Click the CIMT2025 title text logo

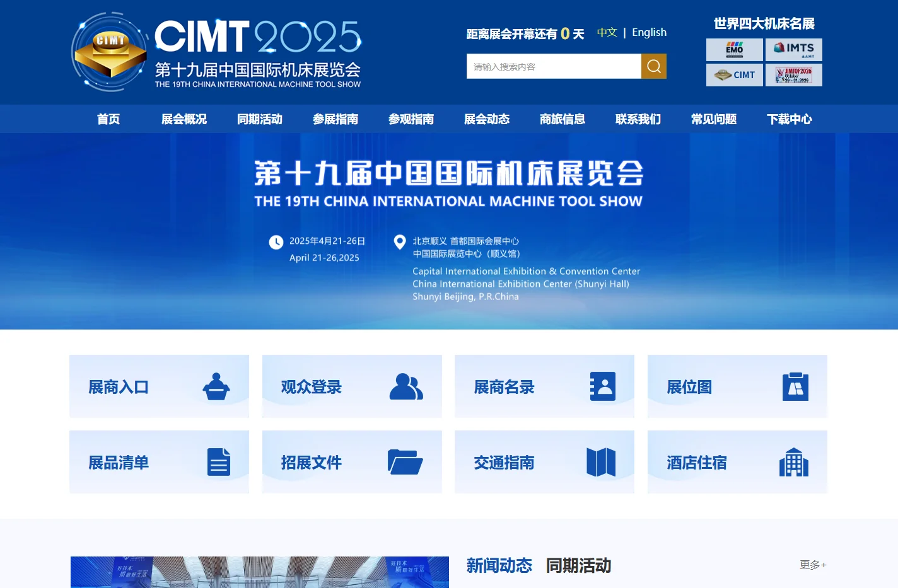tap(258, 37)
